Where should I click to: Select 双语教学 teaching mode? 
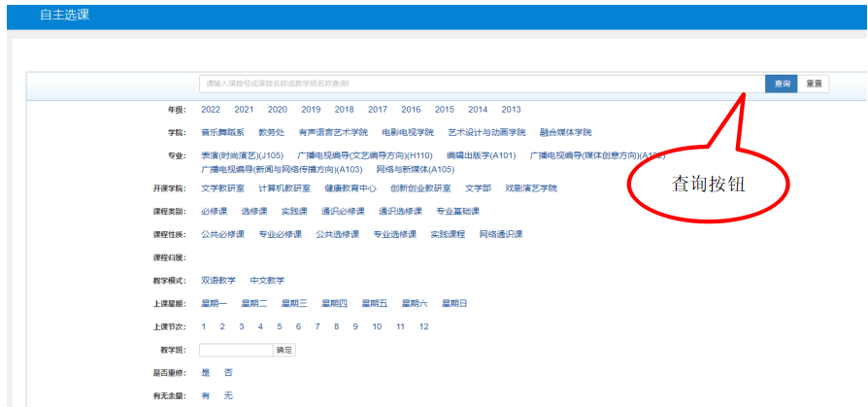click(x=218, y=281)
